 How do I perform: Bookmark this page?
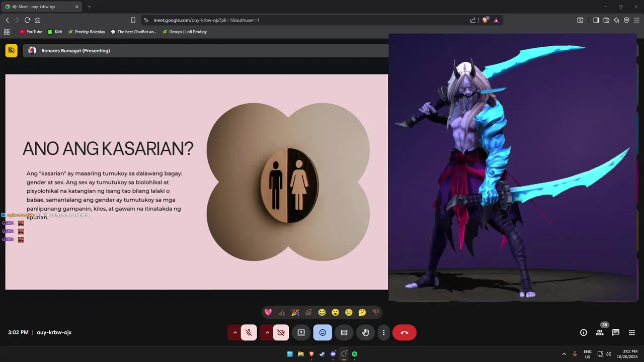pos(133,20)
